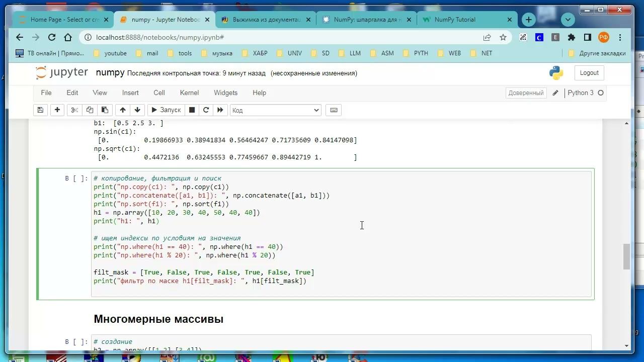The height and width of the screenshot is (362, 644).
Task: Switch to NumPy: шпаргалка tab
Action: (366, 20)
